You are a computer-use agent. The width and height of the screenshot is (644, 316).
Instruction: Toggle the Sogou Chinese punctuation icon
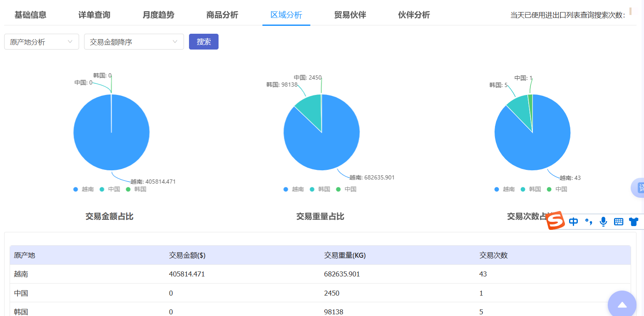(x=588, y=221)
